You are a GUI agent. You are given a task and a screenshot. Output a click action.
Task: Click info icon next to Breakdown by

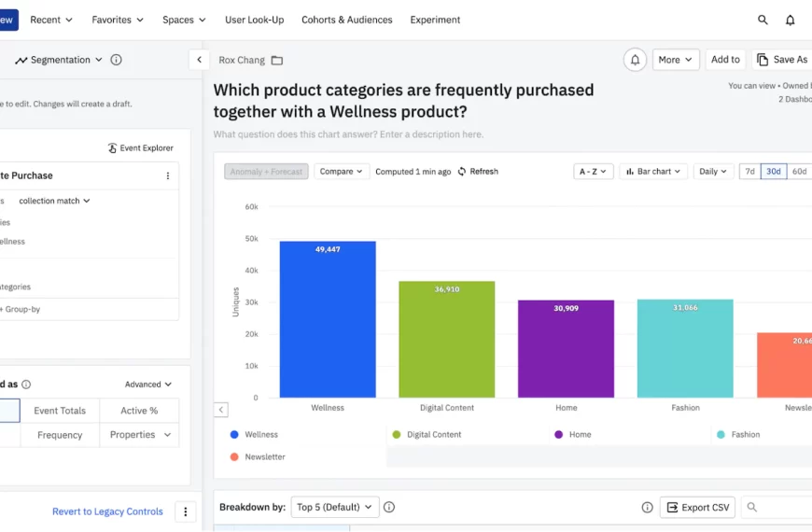[389, 507]
